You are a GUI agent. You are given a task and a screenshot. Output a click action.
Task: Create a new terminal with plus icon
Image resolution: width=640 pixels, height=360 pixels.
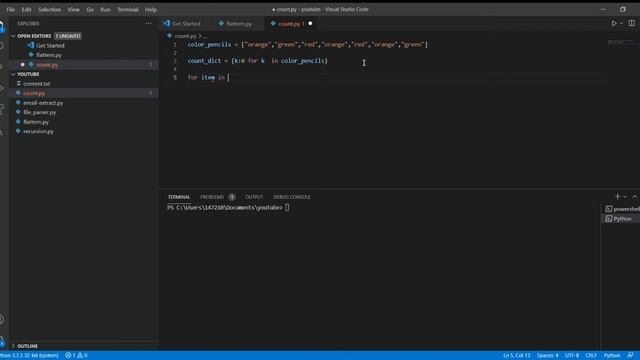[617, 197]
